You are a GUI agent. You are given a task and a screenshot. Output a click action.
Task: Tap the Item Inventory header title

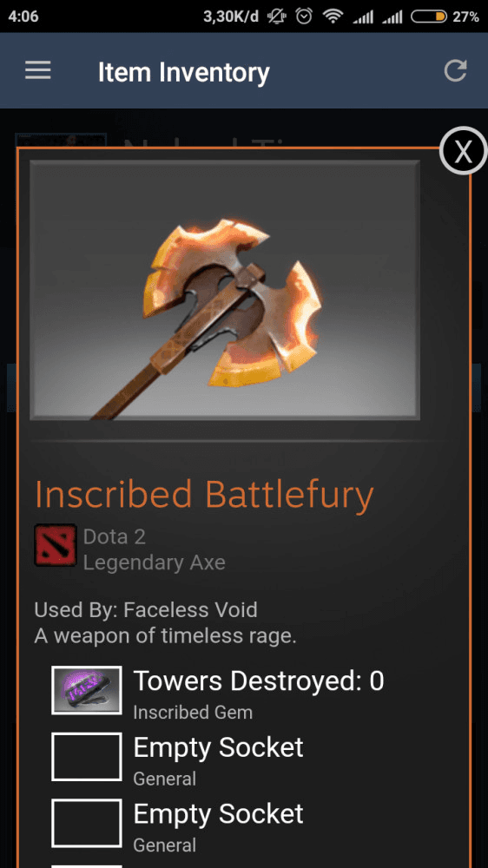click(183, 72)
